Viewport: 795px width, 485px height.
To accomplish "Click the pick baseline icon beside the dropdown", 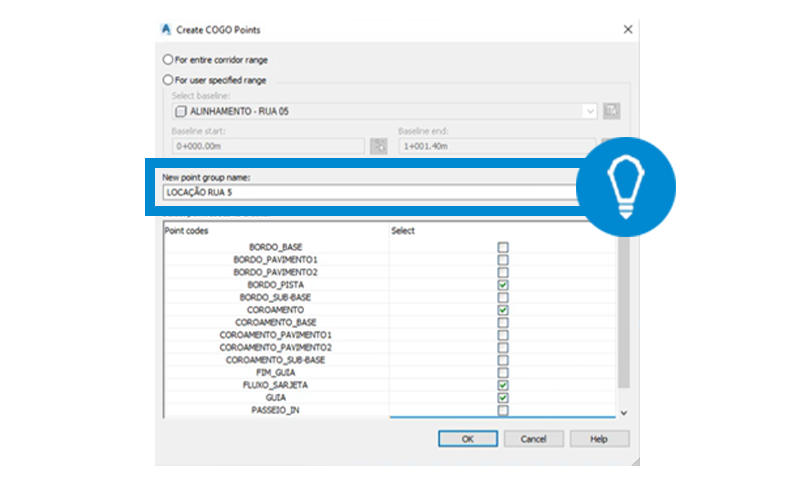I will point(611,111).
